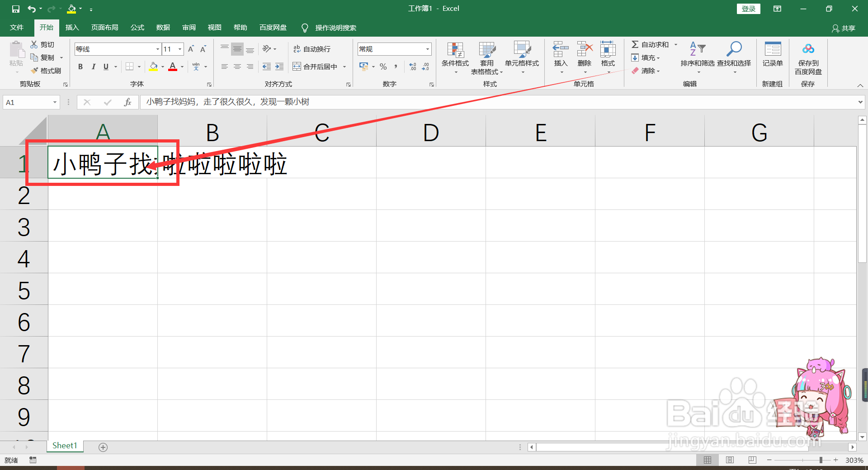Click the 共享 share button
868x470 pixels.
844,28
